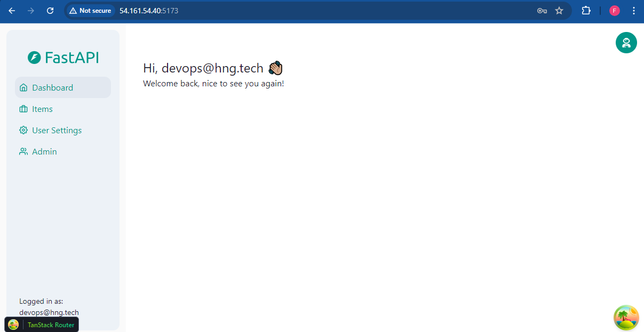Image resolution: width=644 pixels, height=332 pixels.
Task: Open the Chrome three-dot menu
Action: pyautogui.click(x=633, y=10)
